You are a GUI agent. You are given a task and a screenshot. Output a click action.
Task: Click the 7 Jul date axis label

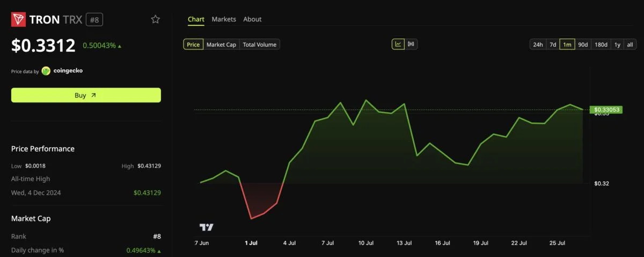coord(327,243)
